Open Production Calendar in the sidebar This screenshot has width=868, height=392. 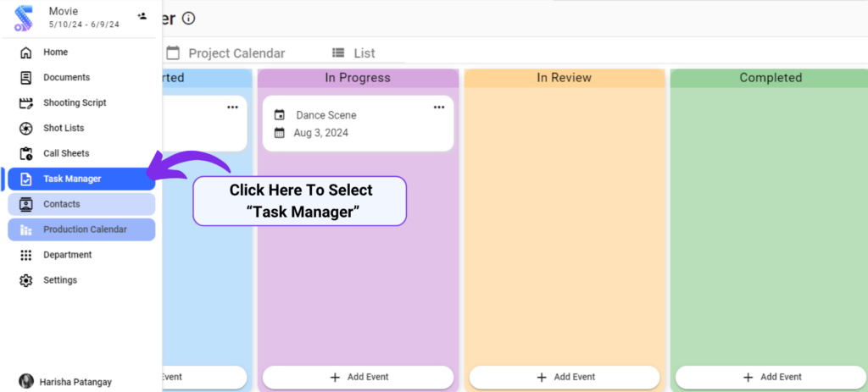tap(81, 229)
